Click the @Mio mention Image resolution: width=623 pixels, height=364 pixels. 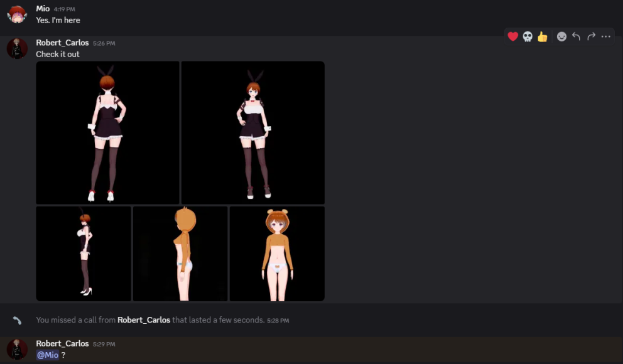[x=47, y=355]
